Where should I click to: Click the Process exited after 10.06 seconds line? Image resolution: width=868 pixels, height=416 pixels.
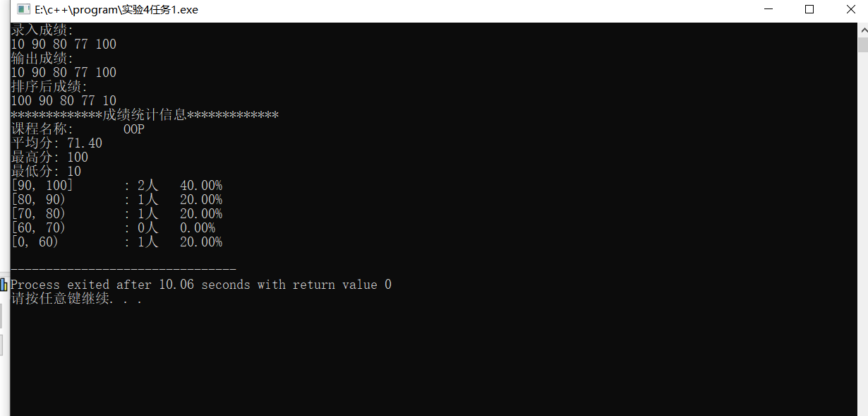[x=201, y=285]
